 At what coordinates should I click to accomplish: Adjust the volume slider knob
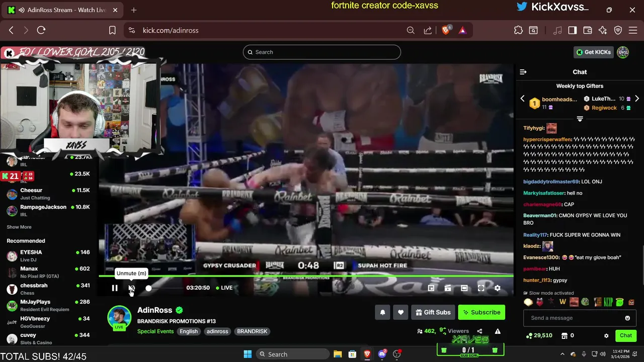[x=148, y=288]
